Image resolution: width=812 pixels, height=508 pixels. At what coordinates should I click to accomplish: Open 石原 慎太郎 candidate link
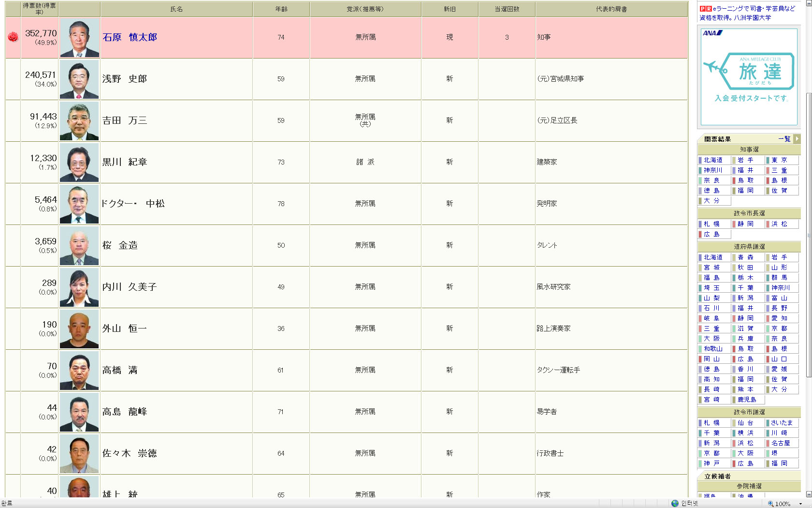pos(130,37)
